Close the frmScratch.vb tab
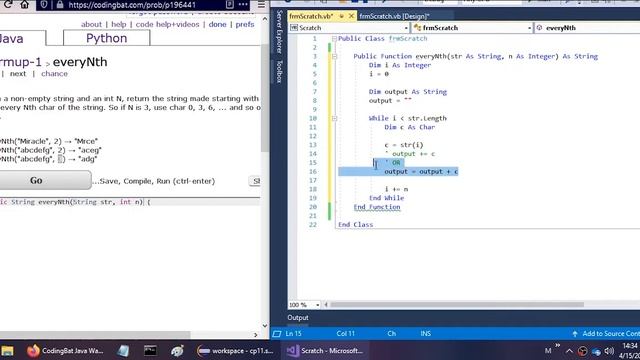 click(x=351, y=16)
